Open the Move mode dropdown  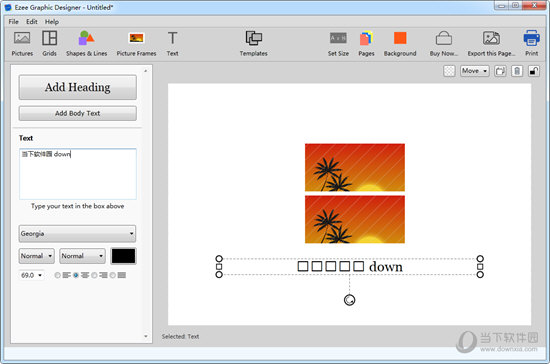(x=475, y=71)
